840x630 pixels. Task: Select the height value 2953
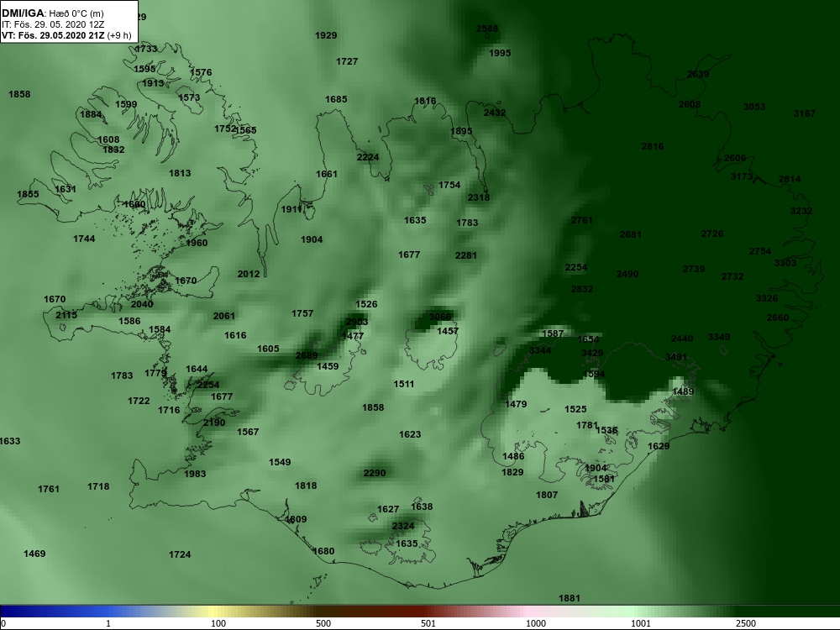357,322
